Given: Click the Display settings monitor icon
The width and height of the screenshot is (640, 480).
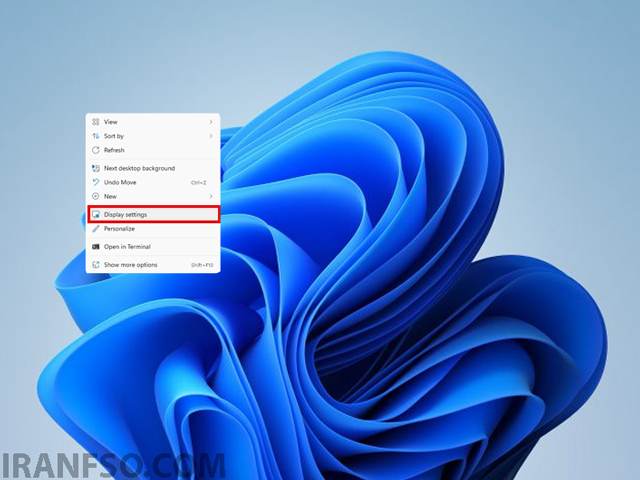Looking at the screenshot, I should 96,214.
